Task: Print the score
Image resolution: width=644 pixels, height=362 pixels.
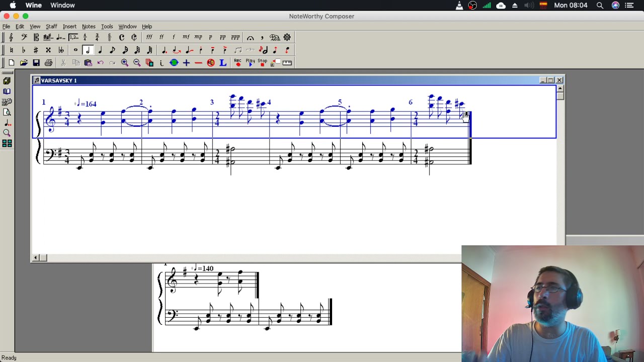Action: pos(48,62)
